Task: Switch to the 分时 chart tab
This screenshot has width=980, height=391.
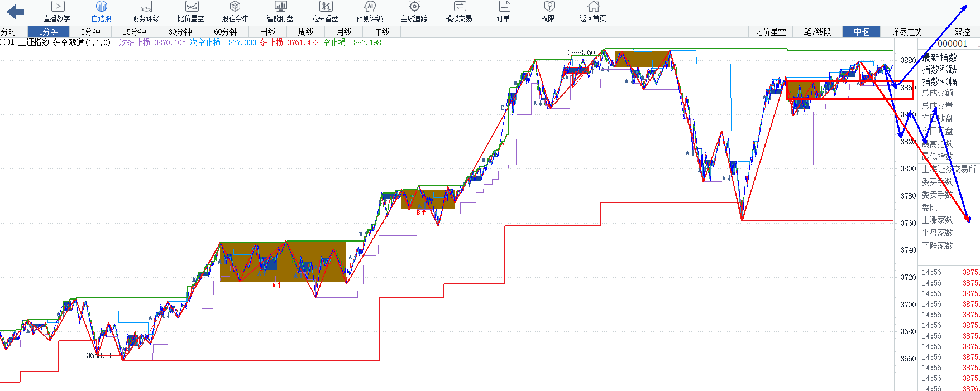Action: point(9,32)
